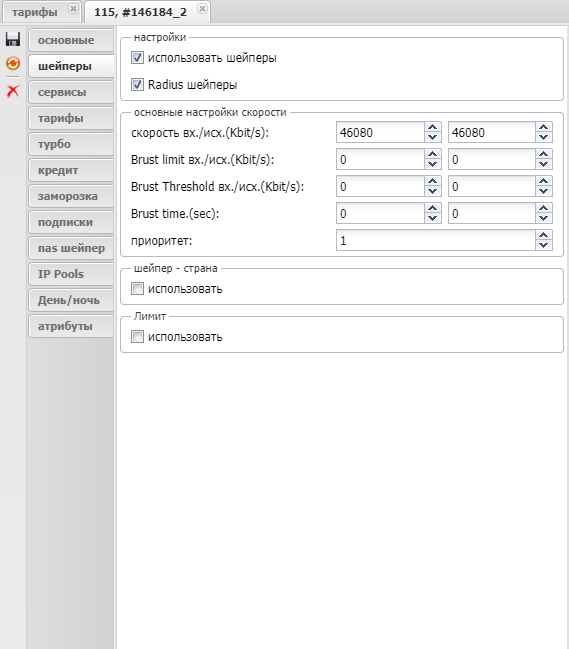Close the 115, #146184_2 tab

point(202,9)
